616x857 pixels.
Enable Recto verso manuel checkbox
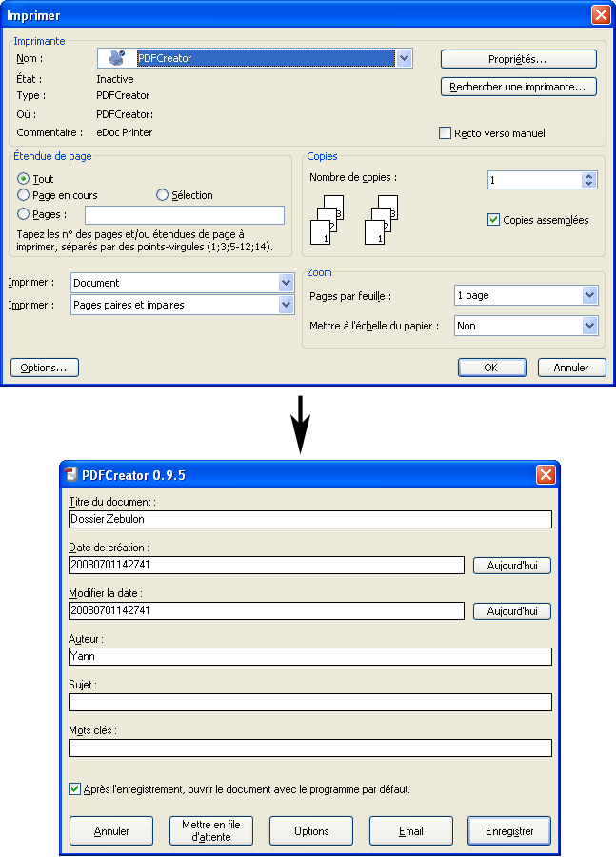[445, 132]
